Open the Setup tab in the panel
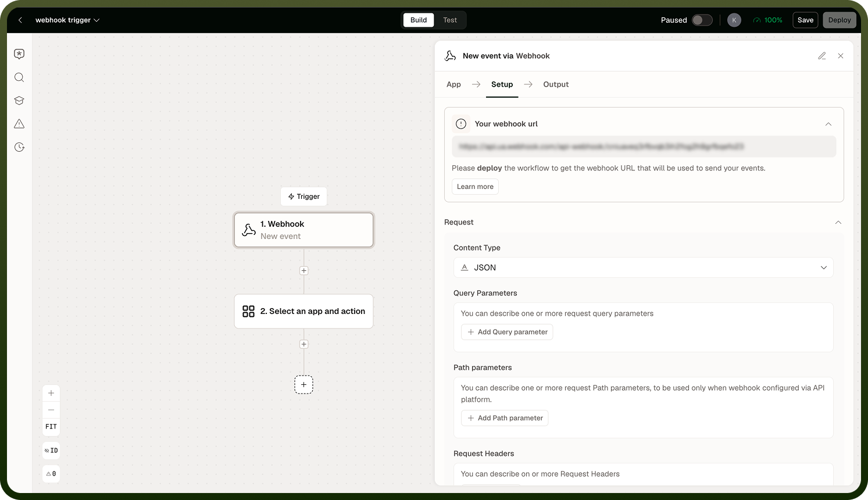868x500 pixels. tap(502, 84)
